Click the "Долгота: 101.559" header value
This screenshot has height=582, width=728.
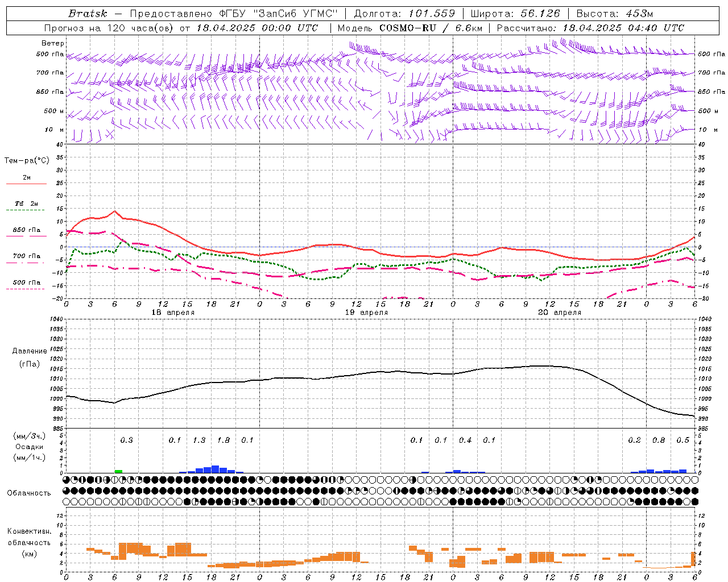pyautogui.click(x=404, y=14)
